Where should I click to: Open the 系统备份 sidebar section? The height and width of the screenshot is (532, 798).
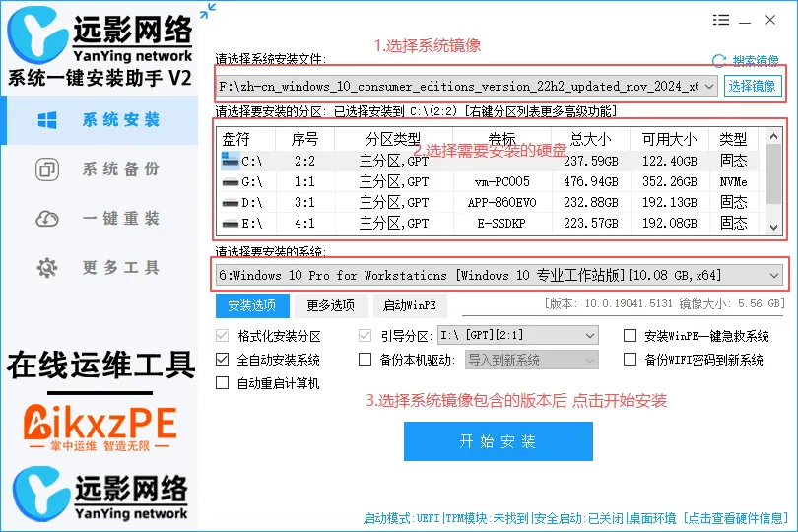click(100, 169)
